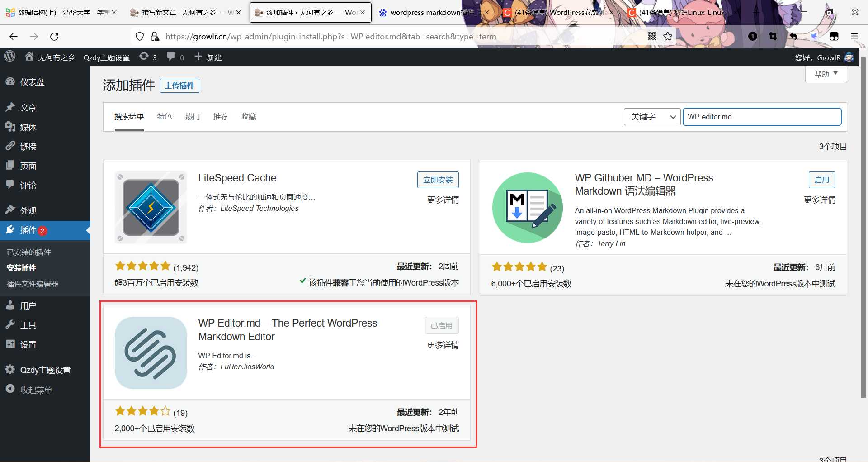Click LiteSpeed Cache plugin thumbnail
The image size is (868, 462).
click(x=151, y=207)
